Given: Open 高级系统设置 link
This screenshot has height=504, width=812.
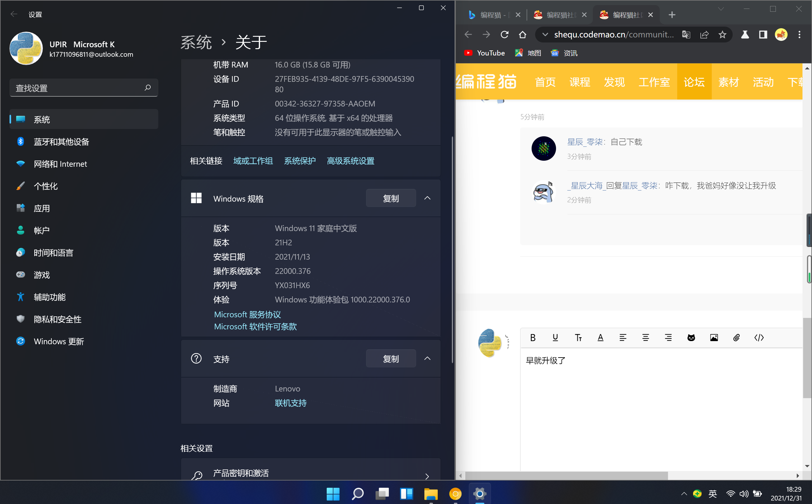Looking at the screenshot, I should click(350, 161).
